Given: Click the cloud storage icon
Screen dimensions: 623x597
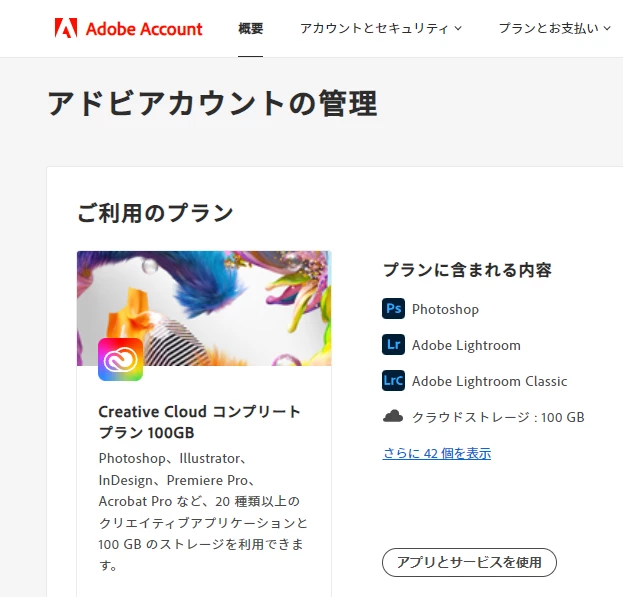Looking at the screenshot, I should (x=393, y=416).
